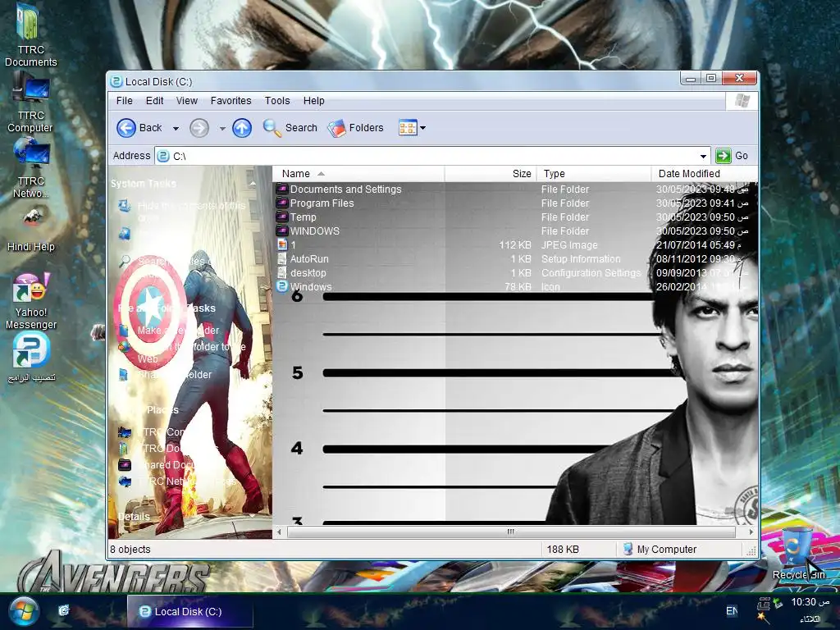The image size is (840, 630).
Task: Open the TTRC Computer desktop icon
Action: [30, 103]
